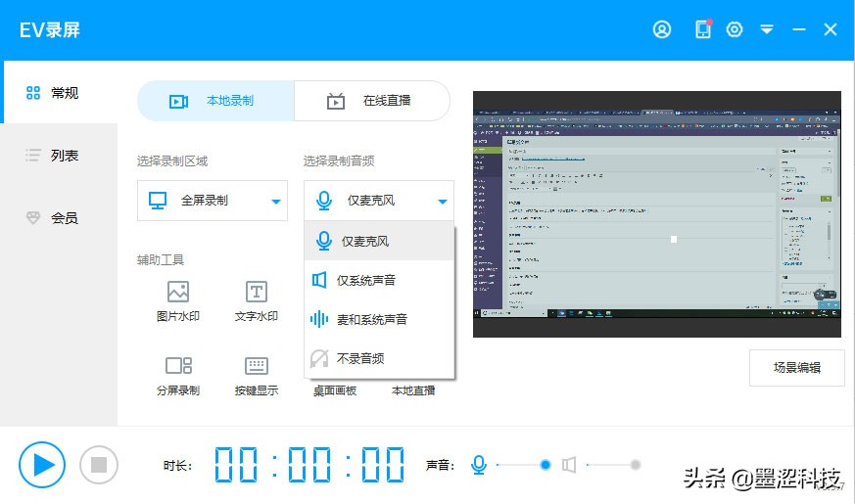Click the 桌面画板 tool label
Screen dimensions: 855x504
coord(335,390)
